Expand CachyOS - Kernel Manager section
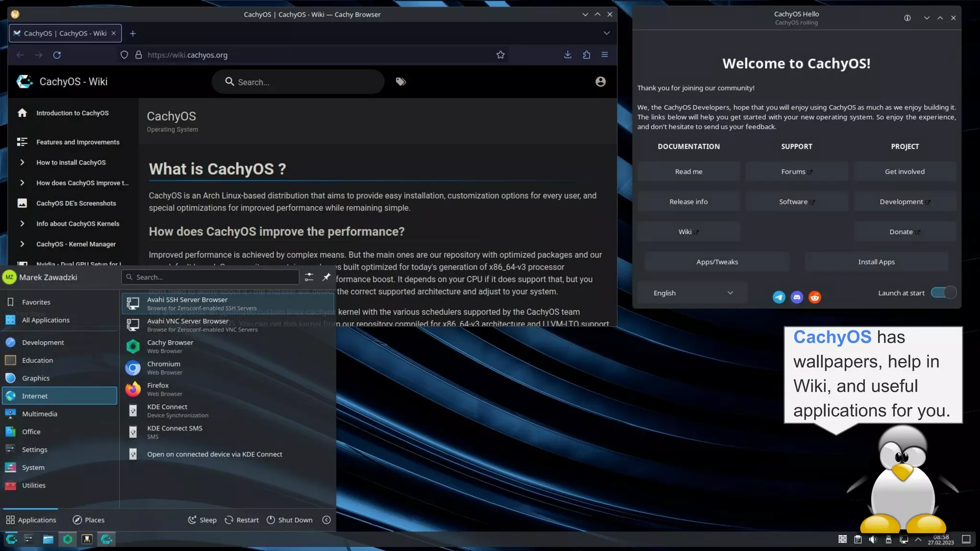The height and width of the screenshot is (551, 980). pyautogui.click(x=22, y=244)
